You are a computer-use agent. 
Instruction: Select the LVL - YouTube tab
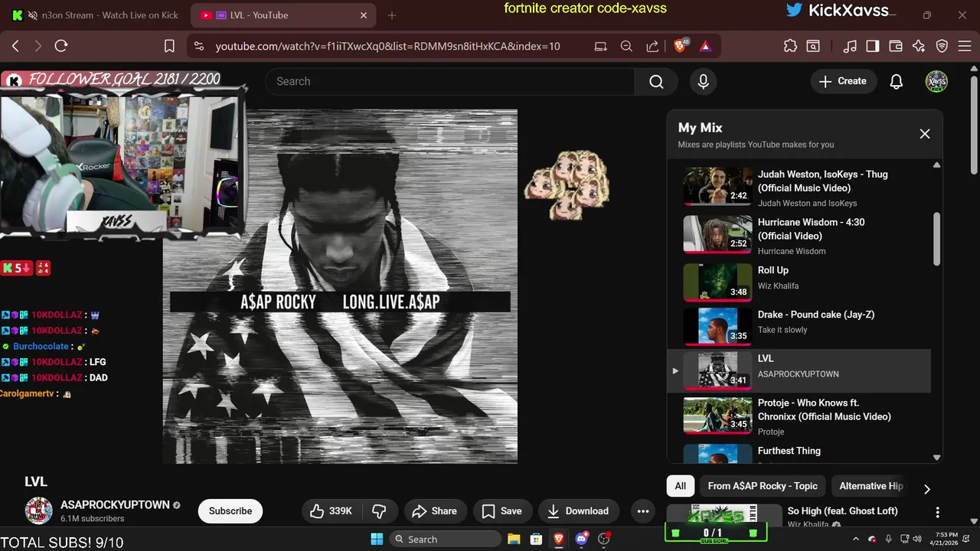[282, 15]
